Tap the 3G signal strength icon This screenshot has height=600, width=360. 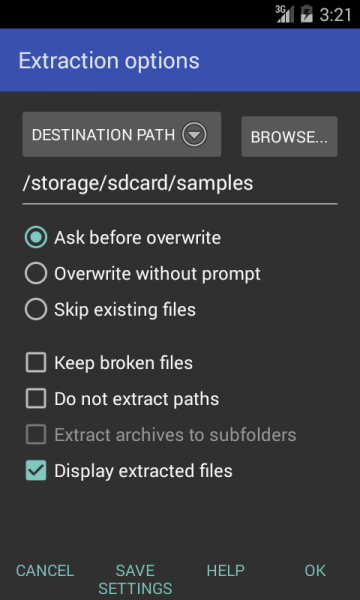[285, 14]
